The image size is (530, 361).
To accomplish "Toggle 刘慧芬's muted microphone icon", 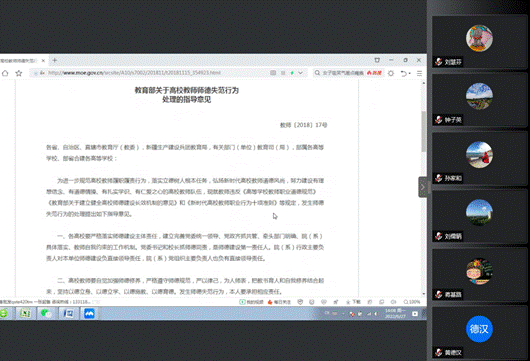I will click(x=438, y=62).
